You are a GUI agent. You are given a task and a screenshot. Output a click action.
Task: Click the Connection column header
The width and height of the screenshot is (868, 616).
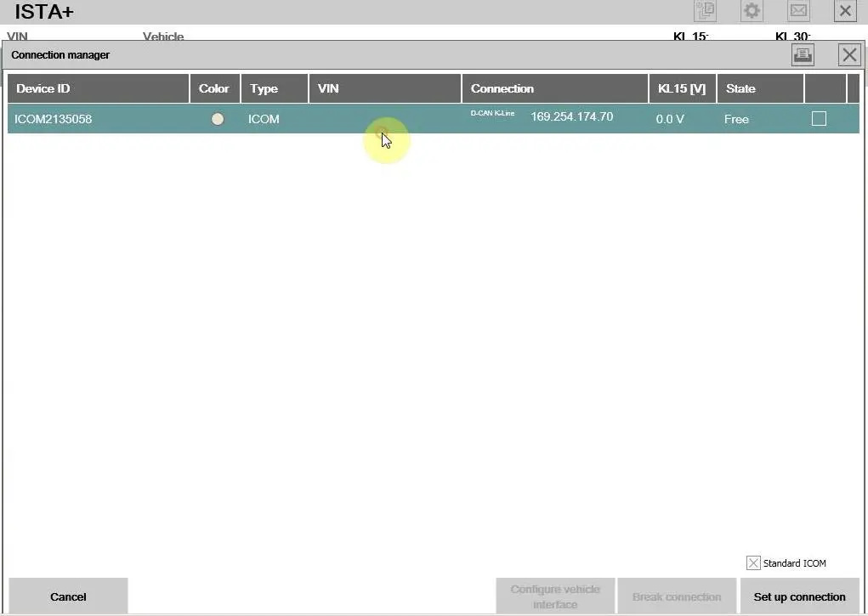(554, 88)
